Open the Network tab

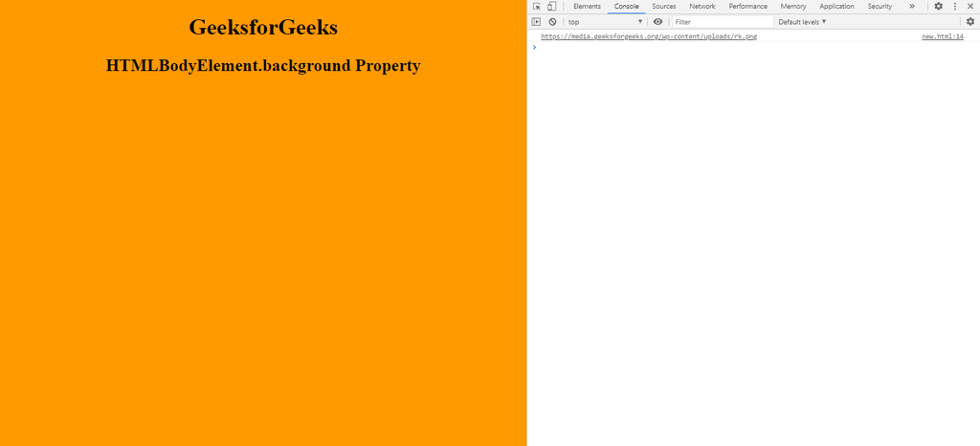point(702,7)
